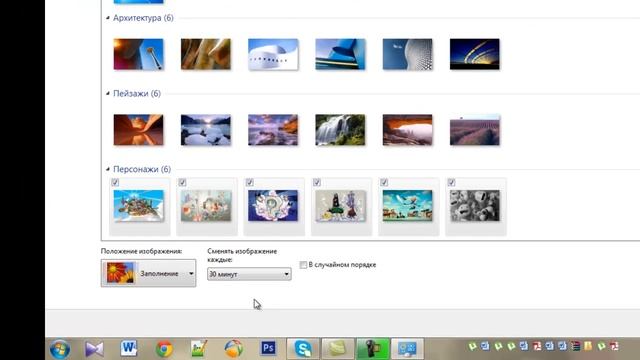Uncheck the question-mark swirl wallpaper checkbox
Image resolution: width=640 pixels, height=360 pixels.
(250, 182)
